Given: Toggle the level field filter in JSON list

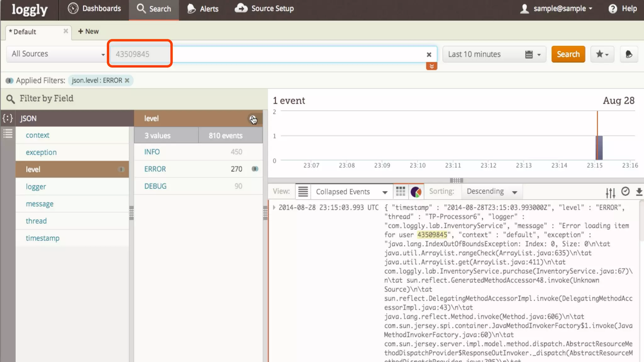Looking at the screenshot, I should pyautogui.click(x=121, y=169).
